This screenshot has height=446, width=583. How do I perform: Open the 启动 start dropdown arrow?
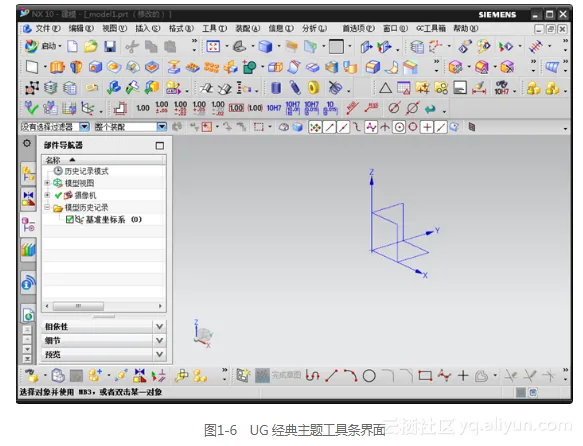pyautogui.click(x=60, y=47)
